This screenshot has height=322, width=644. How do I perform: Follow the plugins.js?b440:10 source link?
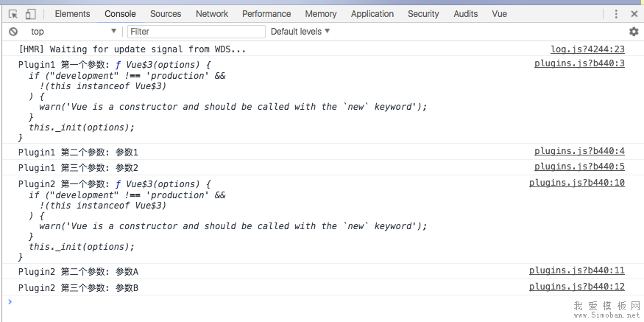point(576,183)
